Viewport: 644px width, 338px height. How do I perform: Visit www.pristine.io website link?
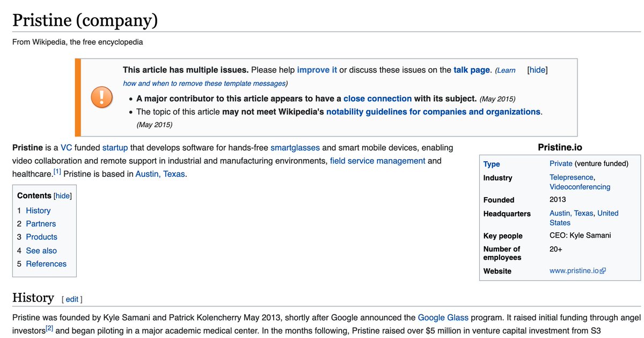(574, 271)
